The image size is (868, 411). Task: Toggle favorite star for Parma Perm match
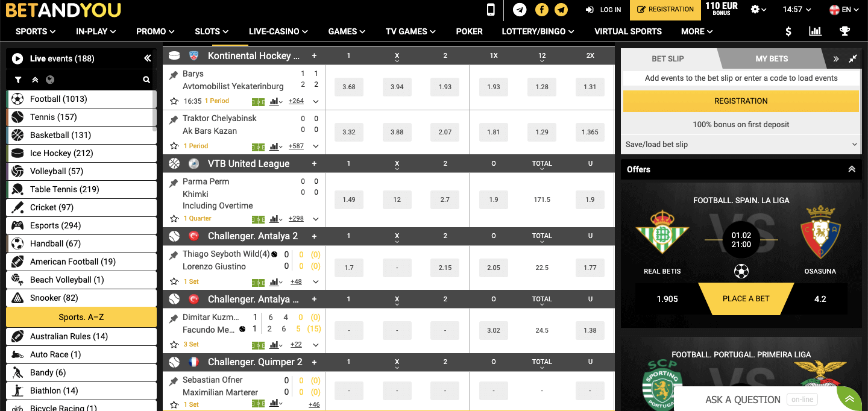point(174,219)
